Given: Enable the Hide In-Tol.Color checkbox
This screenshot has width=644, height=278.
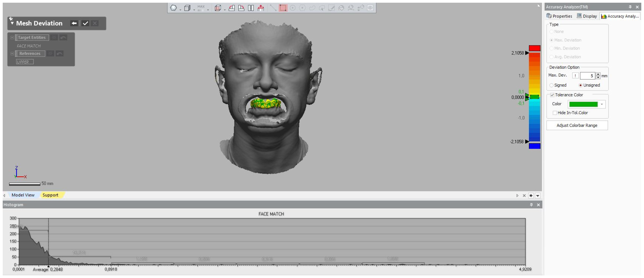Looking at the screenshot, I should (555, 113).
